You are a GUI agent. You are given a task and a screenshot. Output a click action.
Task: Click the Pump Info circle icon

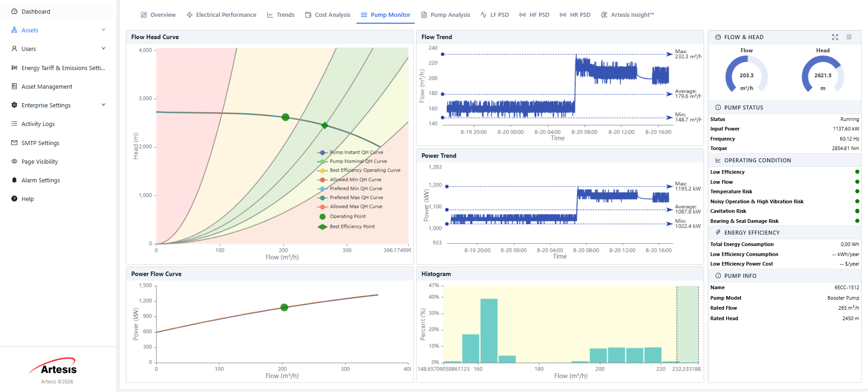click(x=718, y=276)
